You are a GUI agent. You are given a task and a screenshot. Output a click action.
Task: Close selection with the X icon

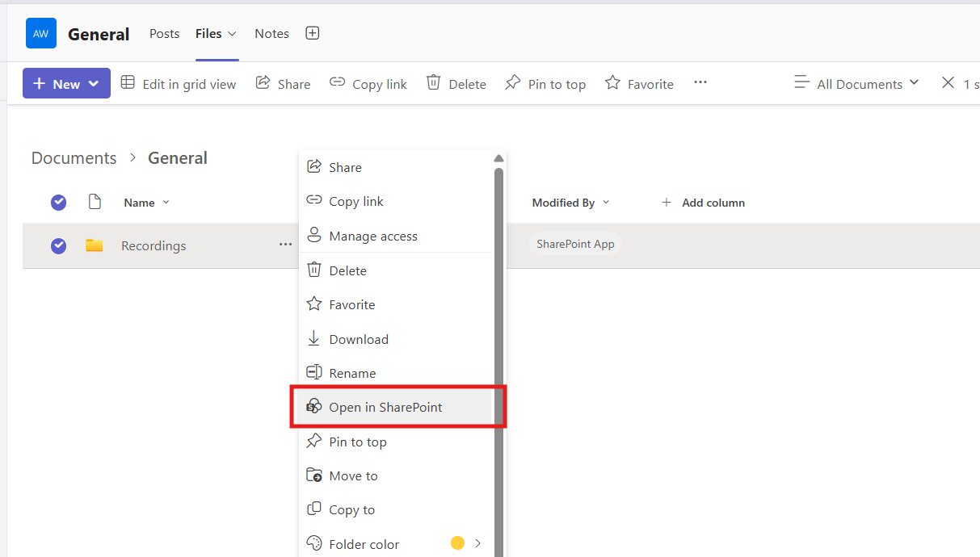click(948, 83)
